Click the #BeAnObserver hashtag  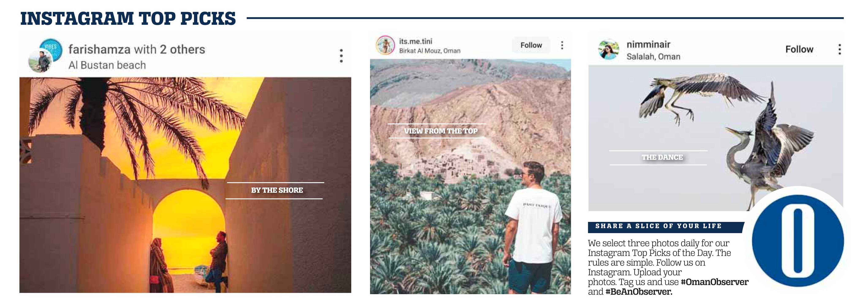639,292
